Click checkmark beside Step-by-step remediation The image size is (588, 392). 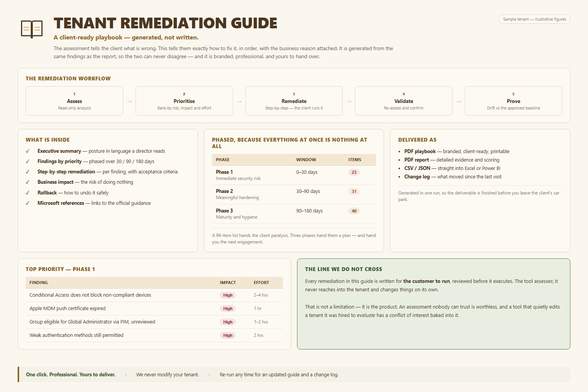click(x=28, y=172)
